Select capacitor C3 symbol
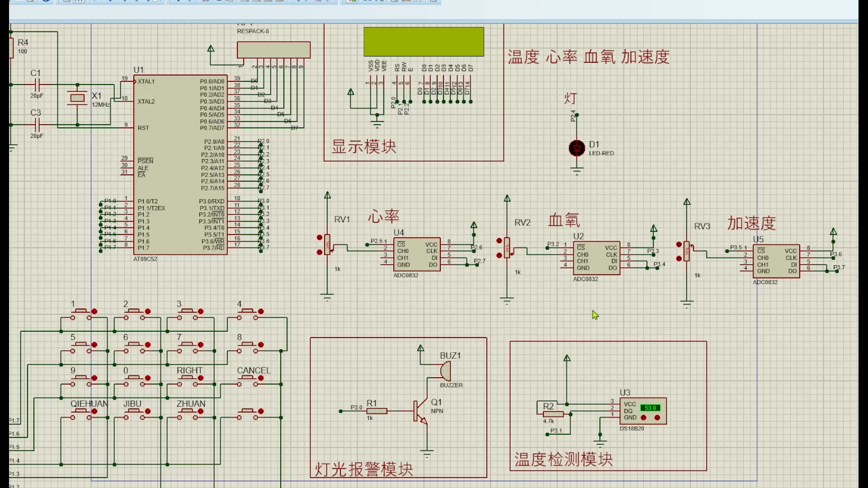 38,124
